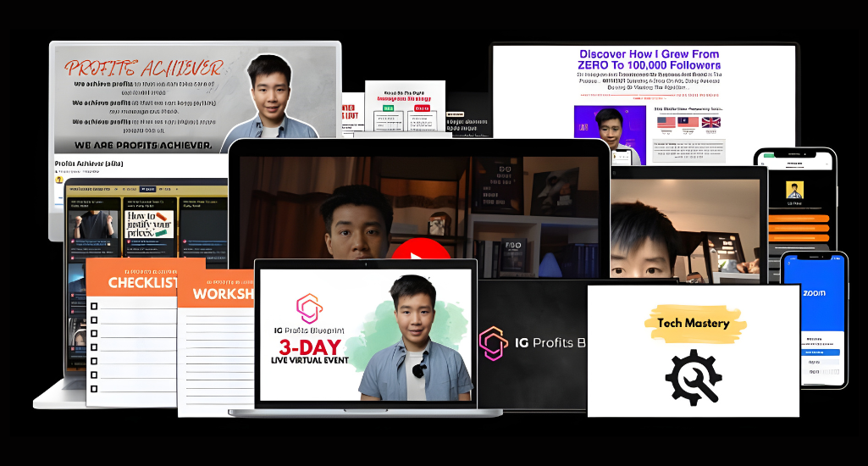
Task: Tick the fifth checkbox on the Checklist sheet
Action: click(94, 361)
